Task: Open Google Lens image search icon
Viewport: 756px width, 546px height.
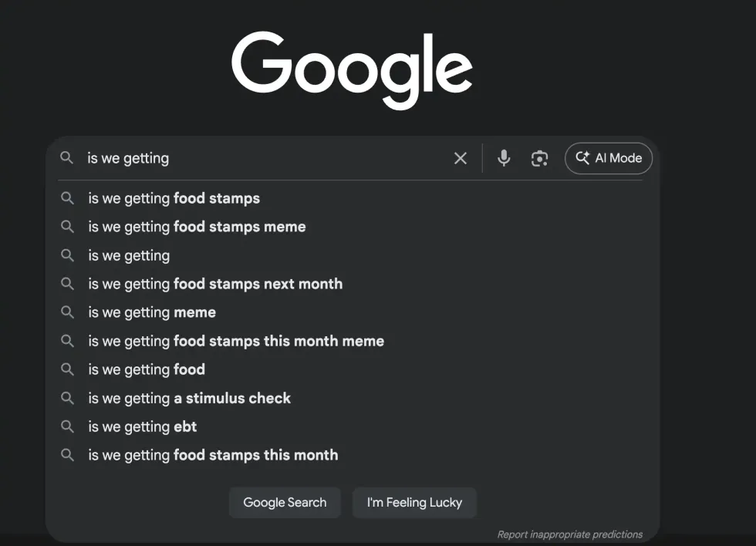Action: pos(539,158)
